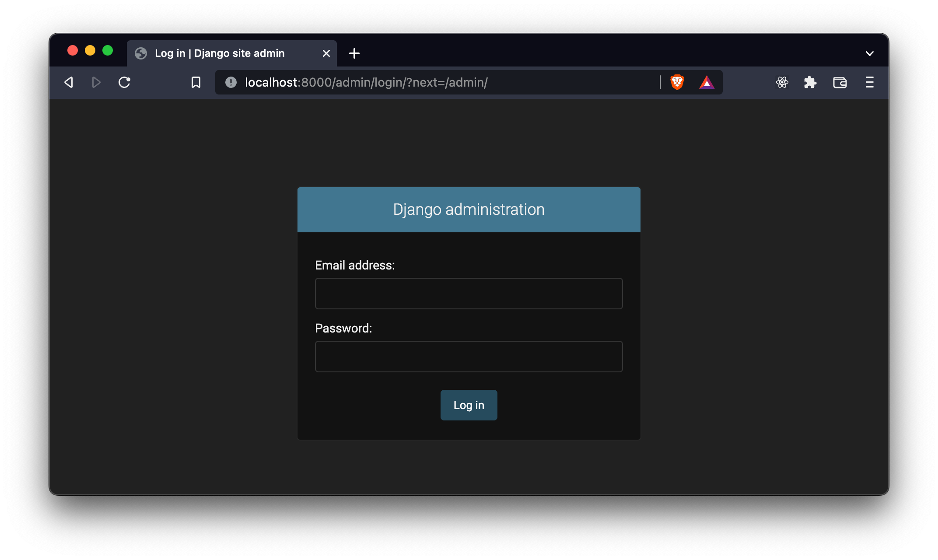Expand the tab search dropdown chevron
Viewport: 938px width, 560px height.
pyautogui.click(x=870, y=53)
